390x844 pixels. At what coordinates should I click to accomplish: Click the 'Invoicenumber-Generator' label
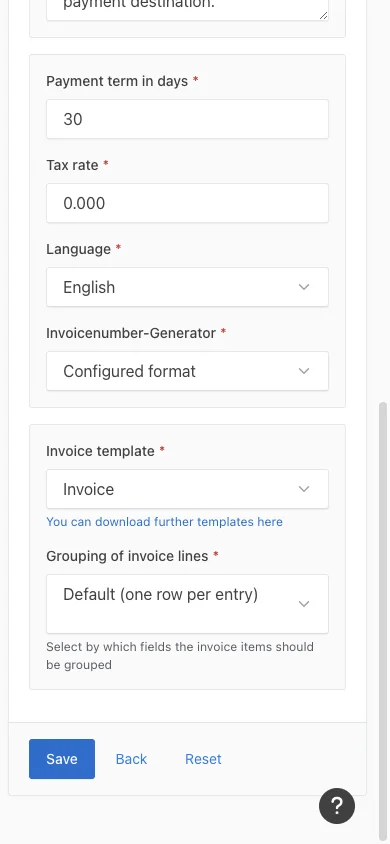coord(131,333)
